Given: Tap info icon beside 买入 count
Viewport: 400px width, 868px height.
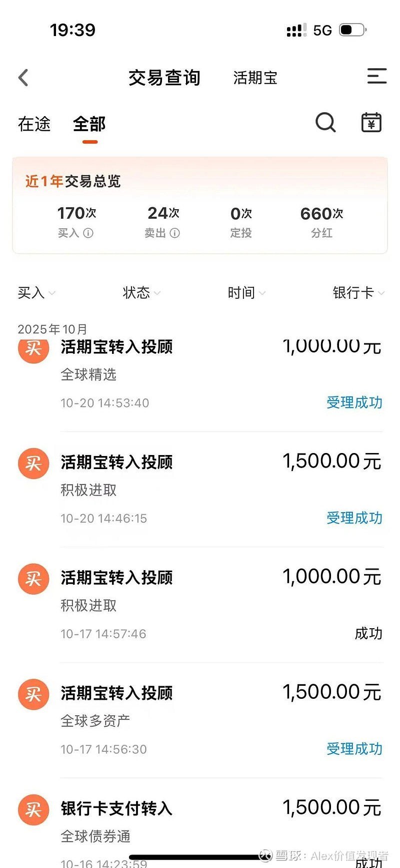Looking at the screenshot, I should 88,233.
